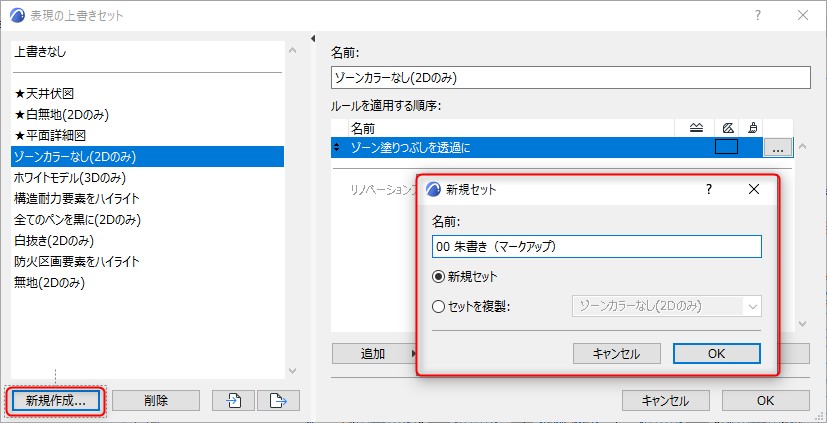The height and width of the screenshot is (423, 827).
Task: Click the export override set icon
Action: coord(278,400)
